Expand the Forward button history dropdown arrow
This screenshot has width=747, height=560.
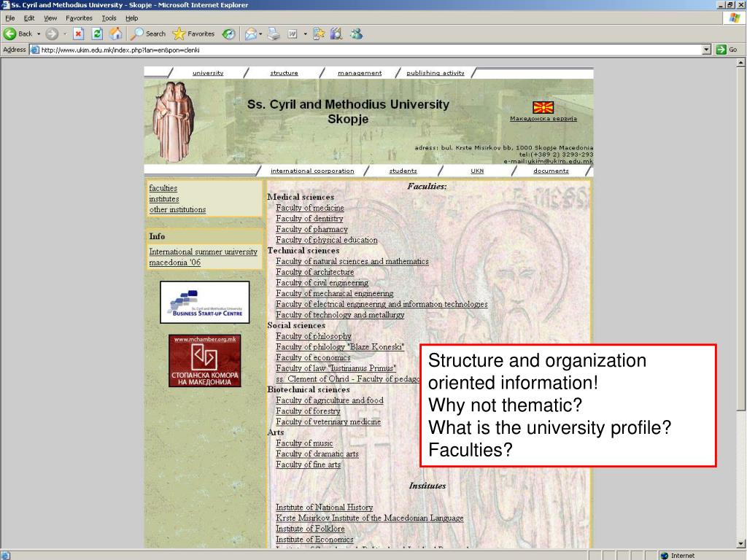click(x=65, y=34)
